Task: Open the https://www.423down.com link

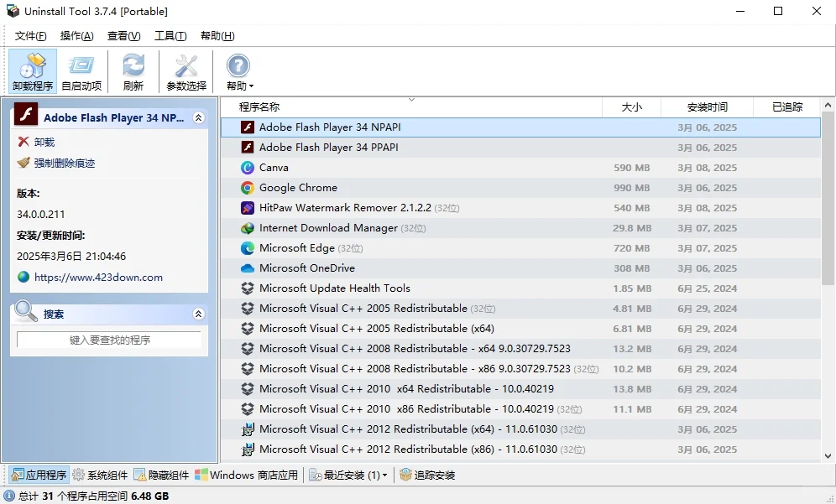Action: pyautogui.click(x=99, y=277)
